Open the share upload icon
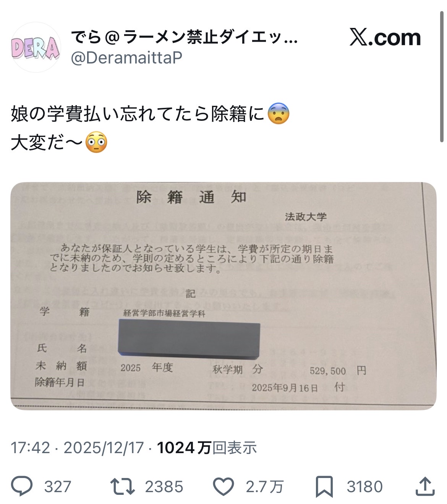Viewport: 447px width, 504px height. 425,486
